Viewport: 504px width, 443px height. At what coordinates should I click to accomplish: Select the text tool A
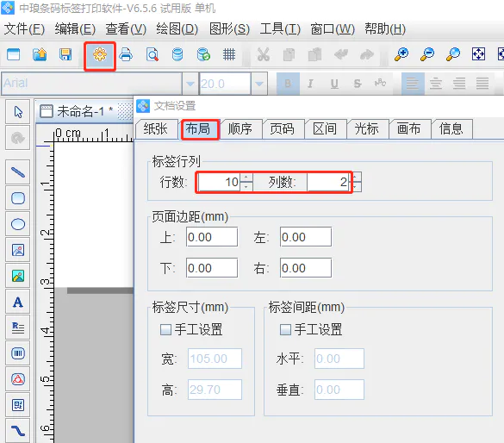click(18, 302)
